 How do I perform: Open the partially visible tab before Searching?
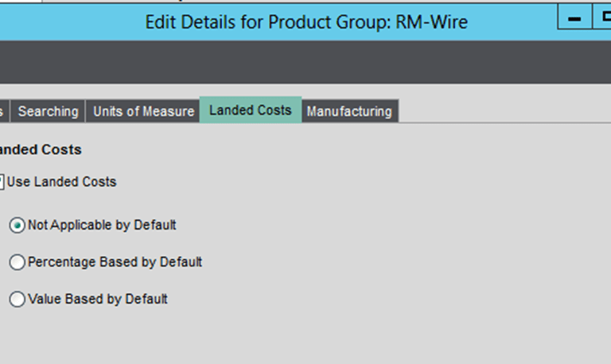pos(4,111)
